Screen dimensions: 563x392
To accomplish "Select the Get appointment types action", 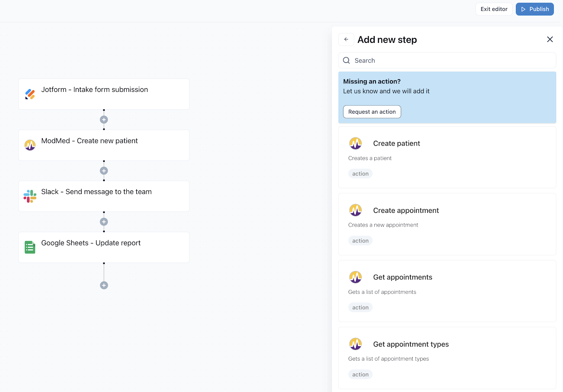I will point(447,358).
